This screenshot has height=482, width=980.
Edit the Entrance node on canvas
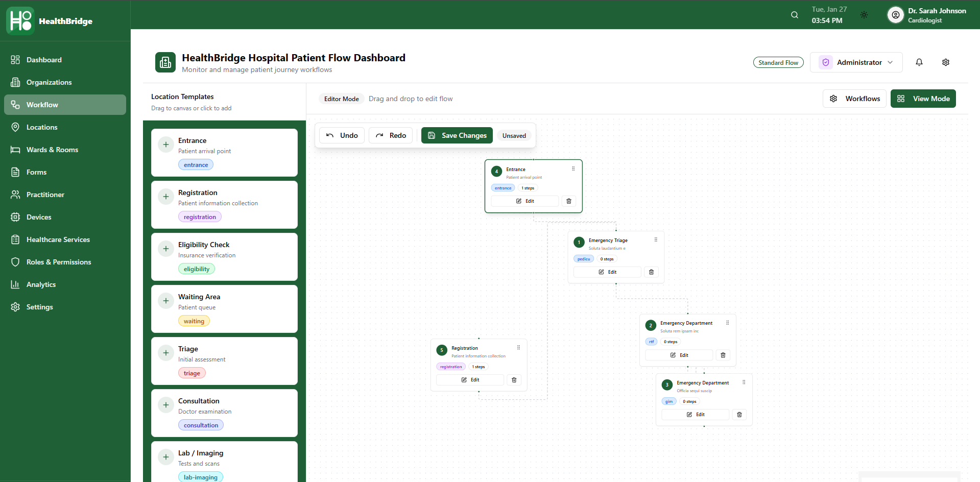pyautogui.click(x=525, y=201)
